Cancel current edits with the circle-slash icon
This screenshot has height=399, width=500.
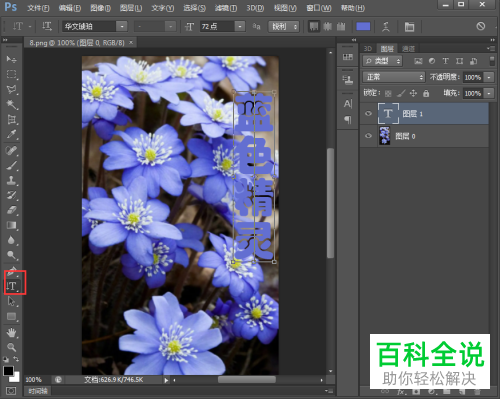pos(480,26)
